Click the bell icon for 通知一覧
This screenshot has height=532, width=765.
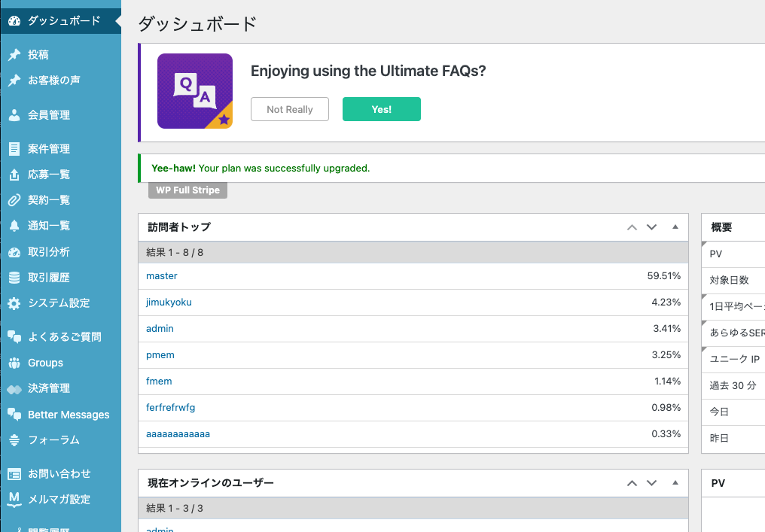pyautogui.click(x=14, y=226)
